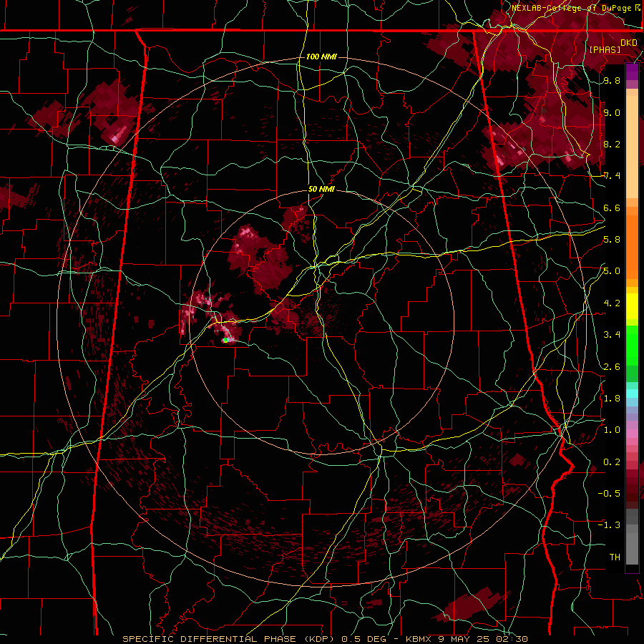Pick the yellow band on the color bar
The width and height of the screenshot is (644, 644).
632,306
